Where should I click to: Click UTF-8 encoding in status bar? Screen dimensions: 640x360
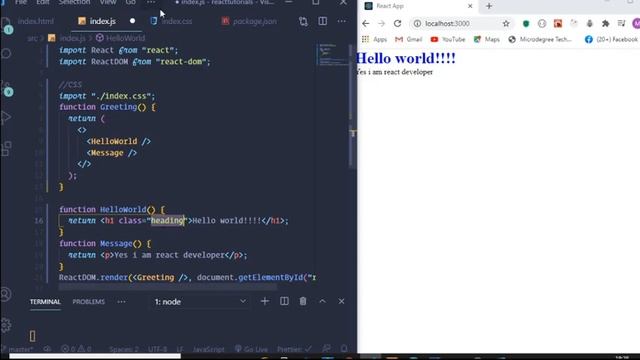(x=158, y=349)
